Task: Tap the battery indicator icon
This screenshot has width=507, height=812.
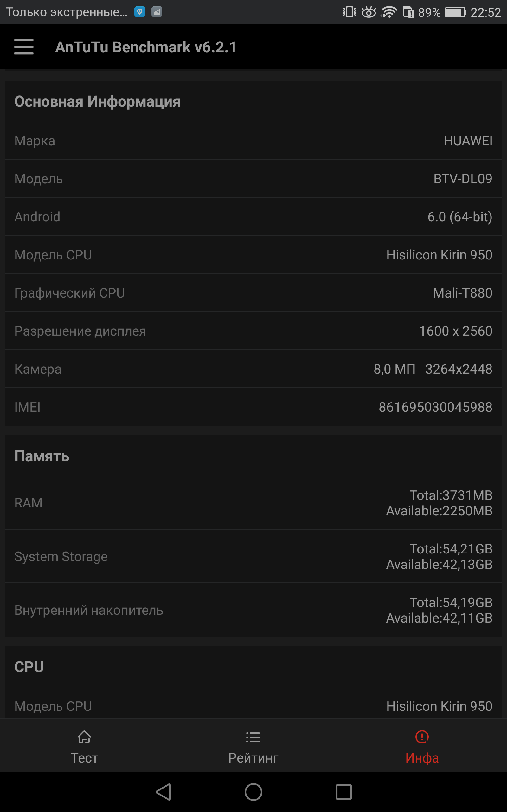Action: pos(455,12)
